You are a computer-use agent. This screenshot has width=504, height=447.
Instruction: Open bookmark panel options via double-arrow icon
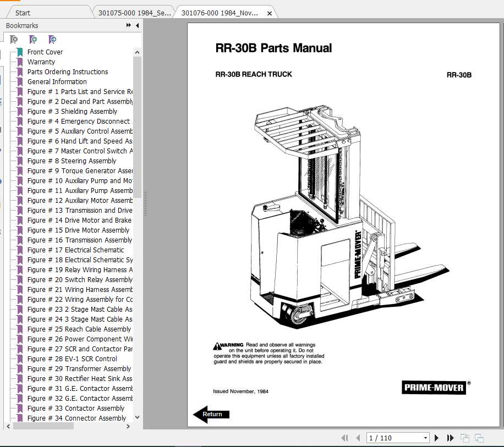128,25
